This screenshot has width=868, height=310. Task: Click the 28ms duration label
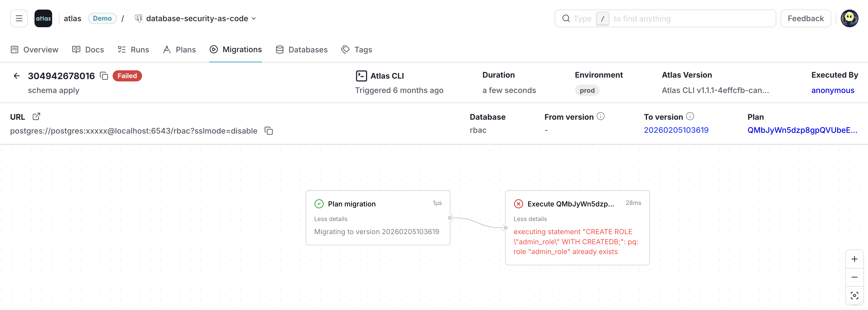pyautogui.click(x=633, y=203)
